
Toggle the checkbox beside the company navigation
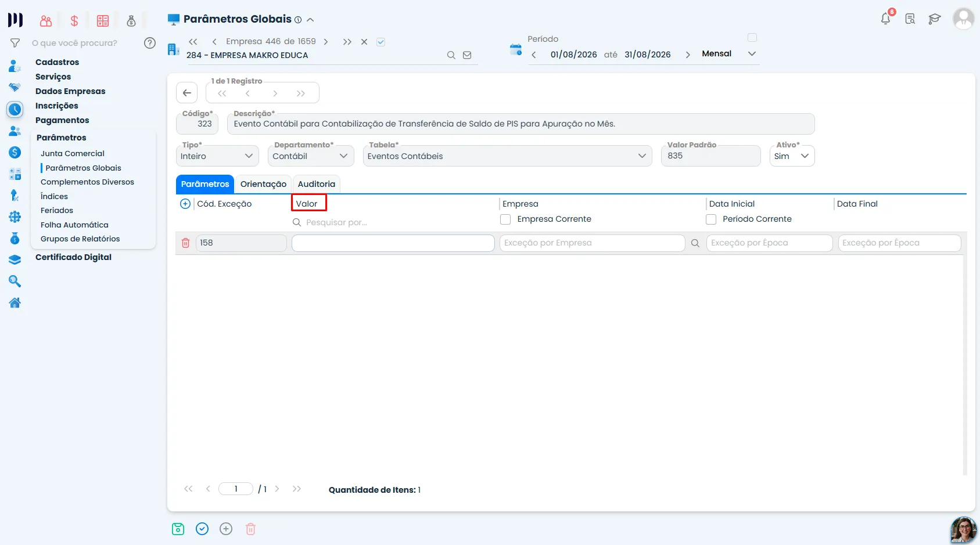tap(381, 42)
